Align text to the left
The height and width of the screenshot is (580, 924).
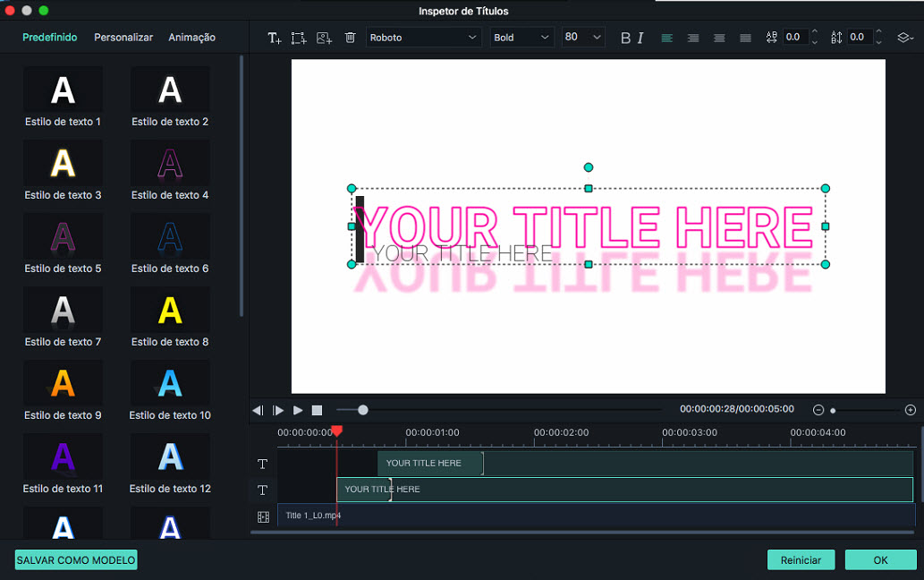click(x=667, y=38)
